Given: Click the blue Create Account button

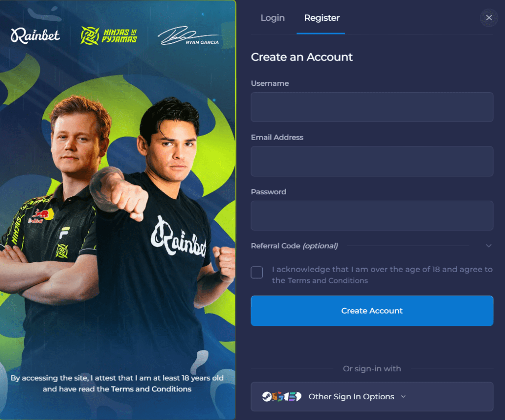Looking at the screenshot, I should pos(372,311).
